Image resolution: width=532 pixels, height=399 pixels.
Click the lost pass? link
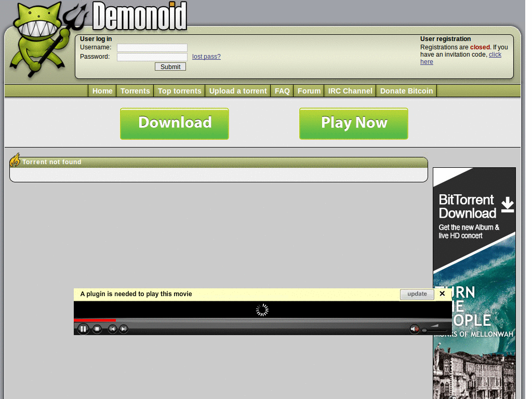(206, 57)
